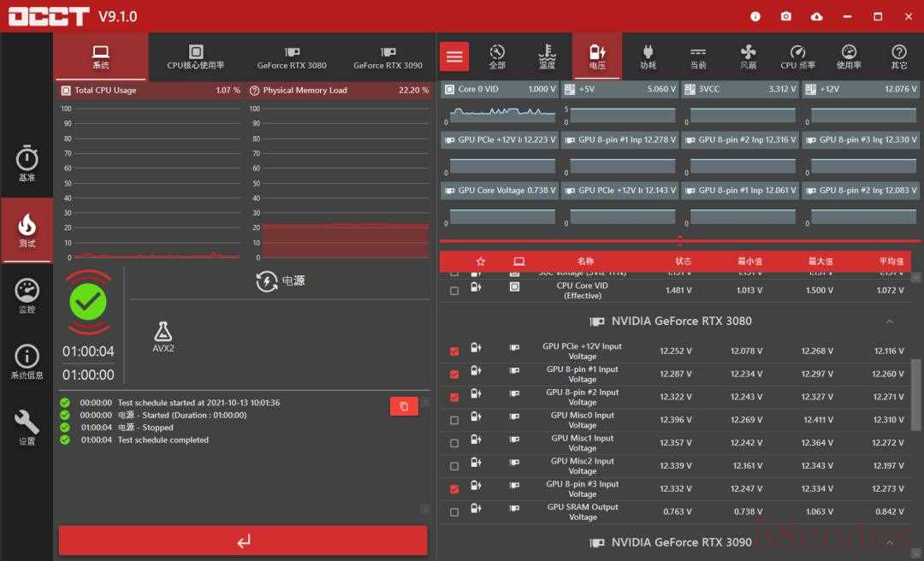Viewport: 924px width, 561px height.
Task: Click the green test passed checkmark
Action: (x=88, y=302)
